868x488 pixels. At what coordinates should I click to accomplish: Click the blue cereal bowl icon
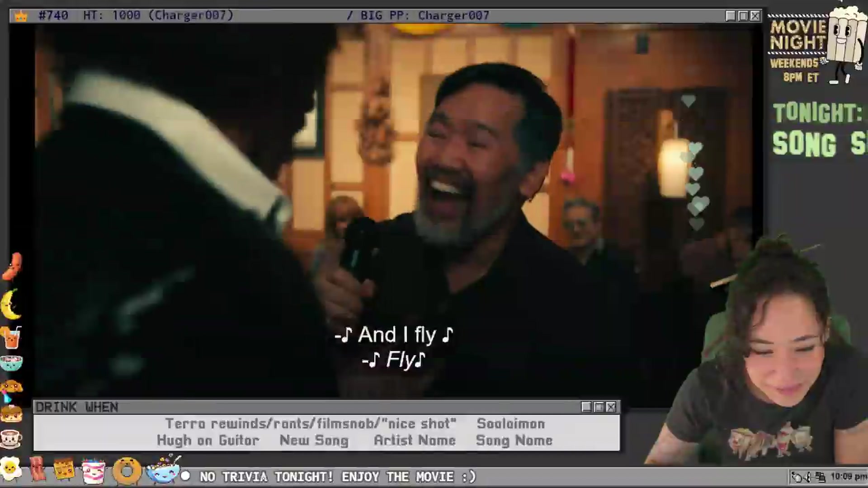click(x=163, y=470)
